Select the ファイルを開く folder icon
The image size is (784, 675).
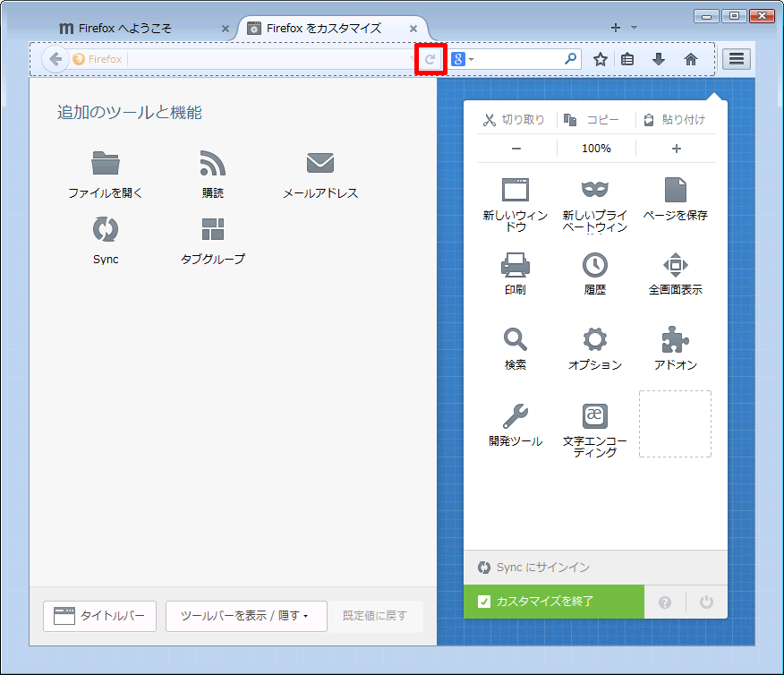coord(106,163)
